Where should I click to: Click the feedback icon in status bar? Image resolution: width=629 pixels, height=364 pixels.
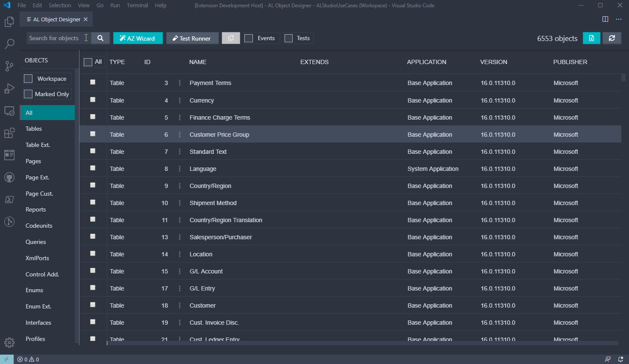(608, 359)
